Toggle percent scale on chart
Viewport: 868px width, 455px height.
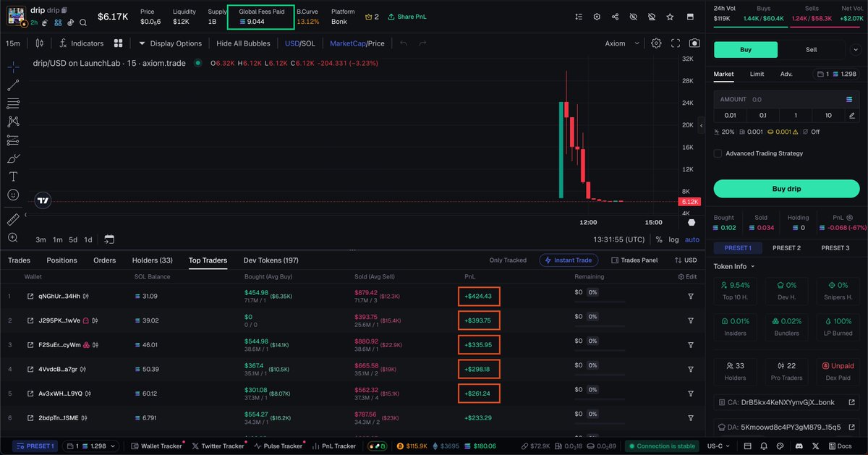[x=659, y=239]
